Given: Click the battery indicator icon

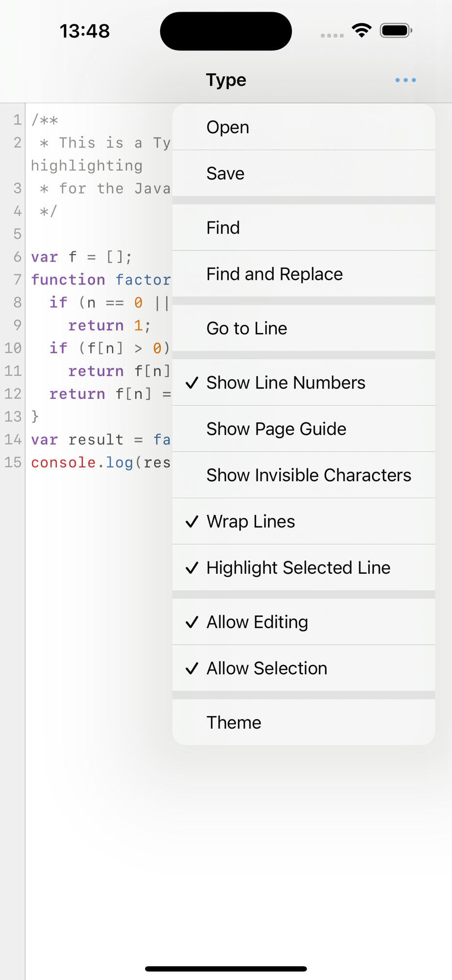Looking at the screenshot, I should pos(396,31).
